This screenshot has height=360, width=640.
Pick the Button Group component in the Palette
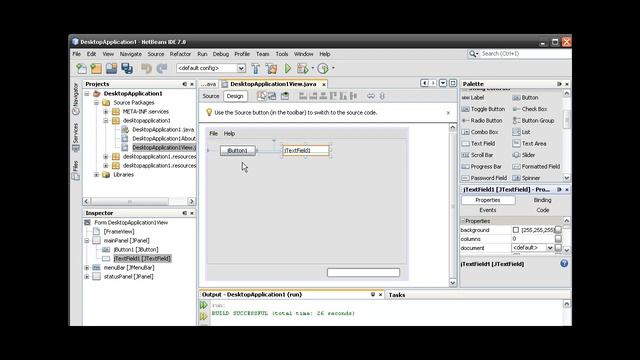[533, 120]
